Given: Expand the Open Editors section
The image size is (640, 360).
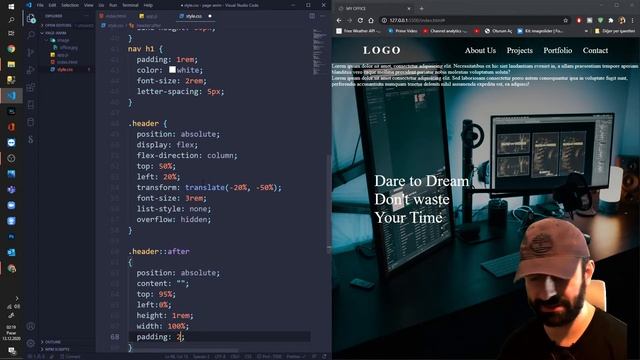Looking at the screenshot, I should [57, 25].
